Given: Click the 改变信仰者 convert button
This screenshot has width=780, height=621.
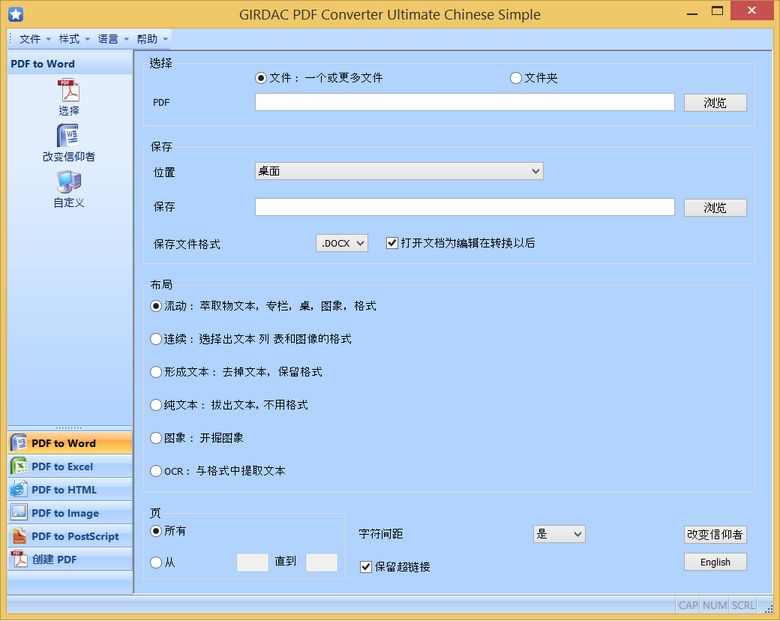Looking at the screenshot, I should point(715,534).
